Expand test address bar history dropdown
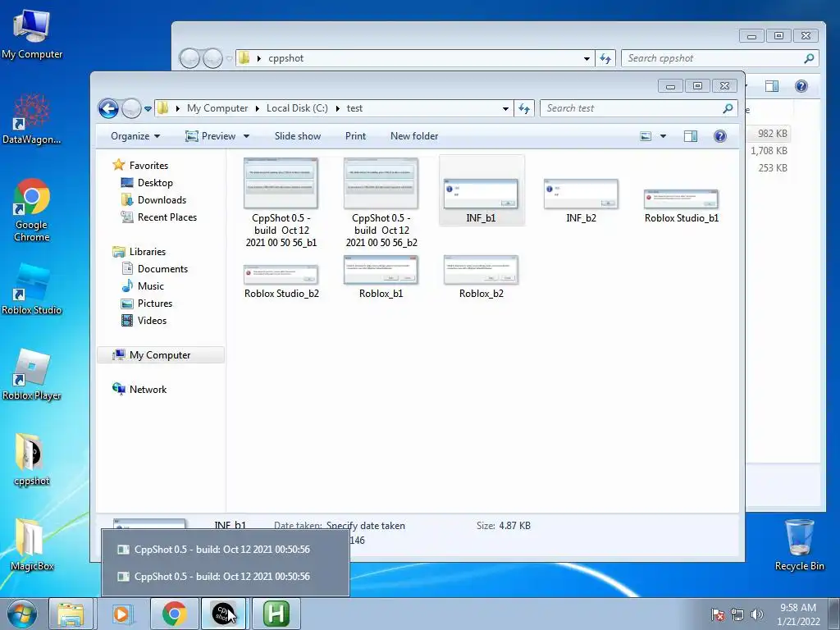 tap(505, 109)
